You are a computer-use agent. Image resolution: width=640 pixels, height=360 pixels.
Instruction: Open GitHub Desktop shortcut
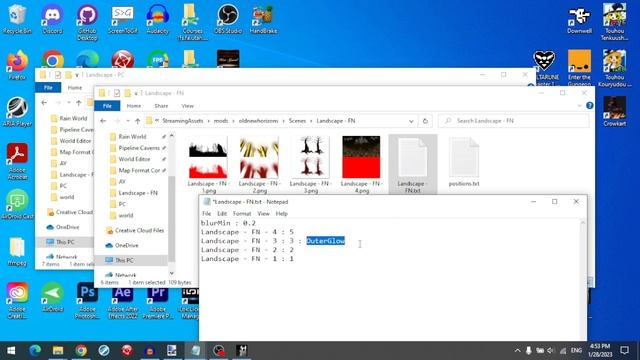pos(87,22)
